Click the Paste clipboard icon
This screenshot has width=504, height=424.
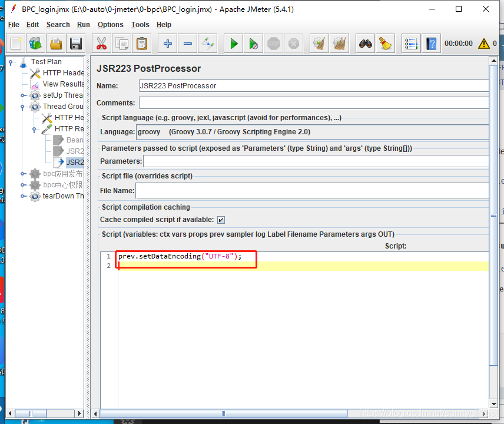142,44
